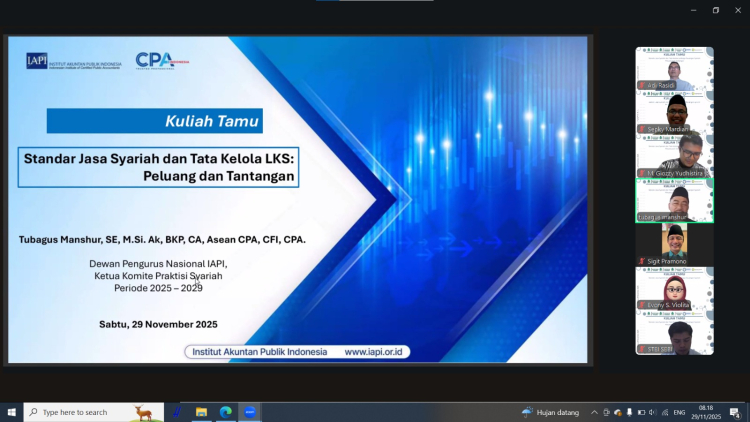Screen dimensions: 750x422
Task: Click Tubagus Manshur's highlighted speaker tile
Action: [675, 200]
